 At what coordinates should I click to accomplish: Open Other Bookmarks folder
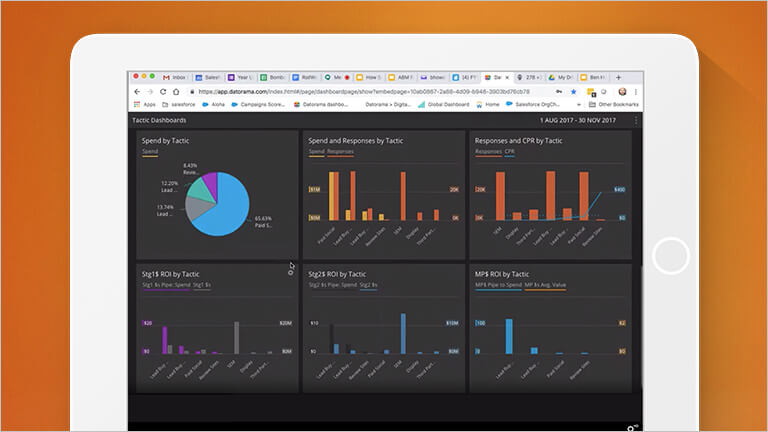614,104
